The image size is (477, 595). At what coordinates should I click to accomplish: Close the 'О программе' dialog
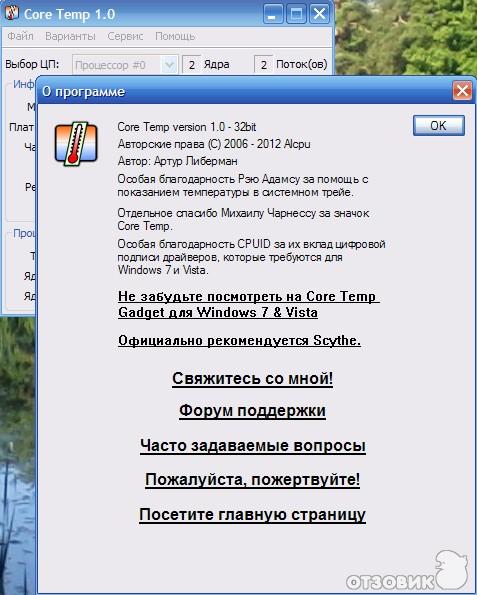click(462, 90)
